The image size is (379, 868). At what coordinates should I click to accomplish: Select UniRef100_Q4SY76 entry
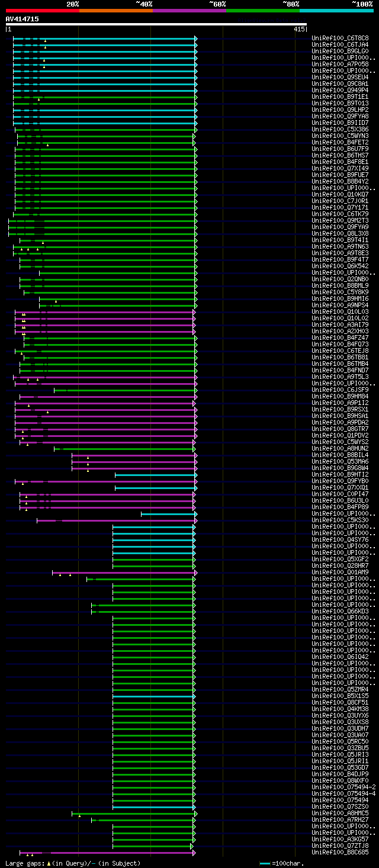(x=341, y=539)
